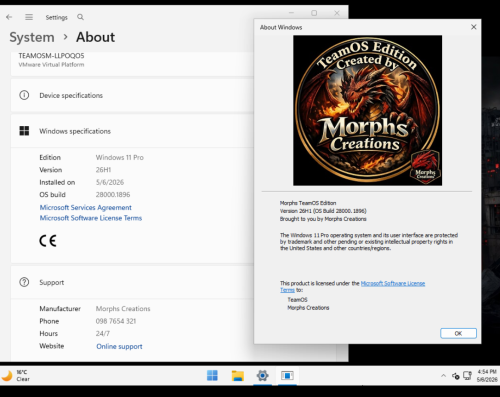The width and height of the screenshot is (500, 397).
Task: Open the clock and date flyout
Action: click(487, 376)
